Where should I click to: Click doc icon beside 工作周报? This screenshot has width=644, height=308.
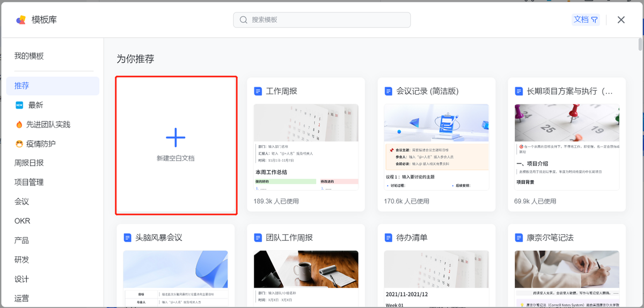tap(258, 91)
